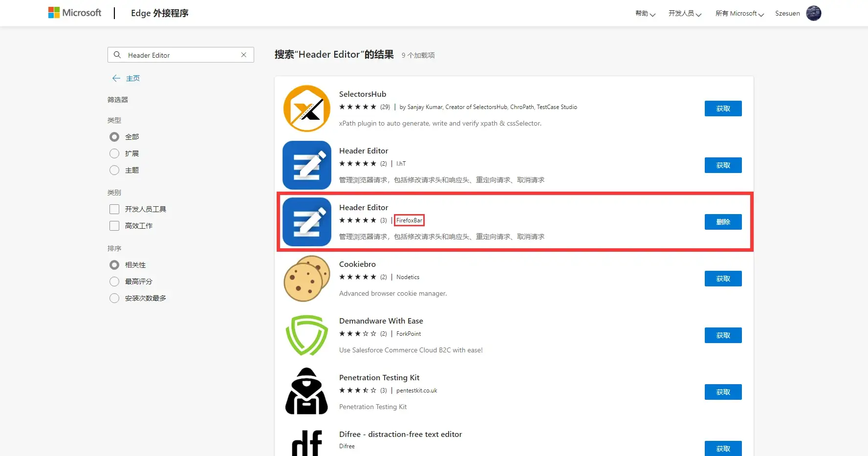The height and width of the screenshot is (456, 868).
Task: Click 删除 for the FirefoxBar Header Editor
Action: point(723,221)
